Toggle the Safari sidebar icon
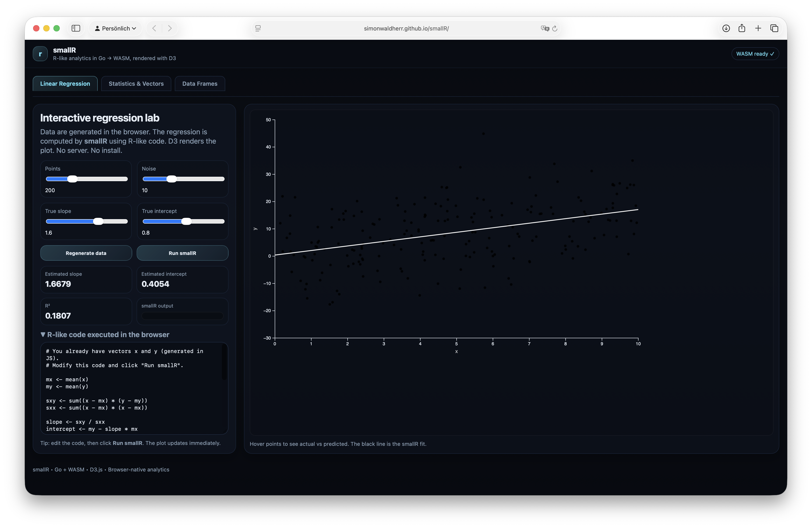The image size is (812, 528). (x=76, y=28)
